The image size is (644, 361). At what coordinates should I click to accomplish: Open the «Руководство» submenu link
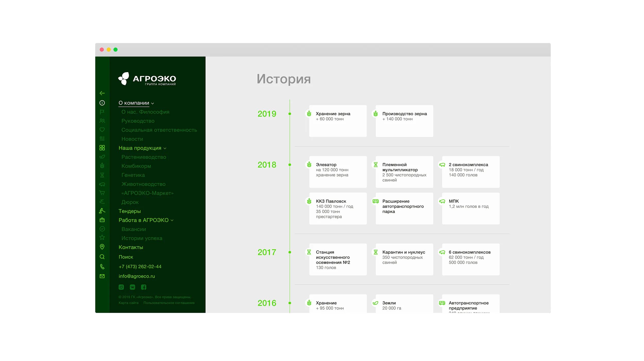[x=138, y=121]
